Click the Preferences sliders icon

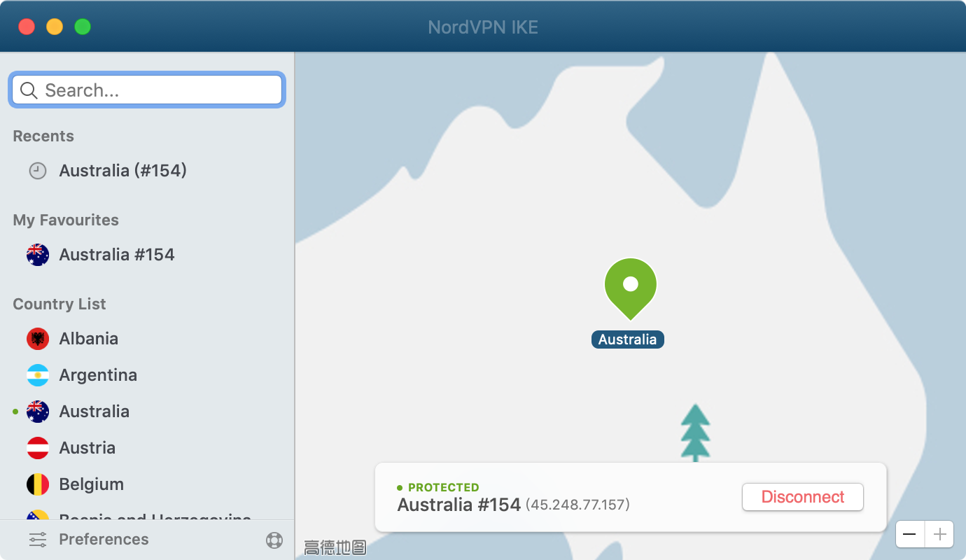pyautogui.click(x=38, y=540)
